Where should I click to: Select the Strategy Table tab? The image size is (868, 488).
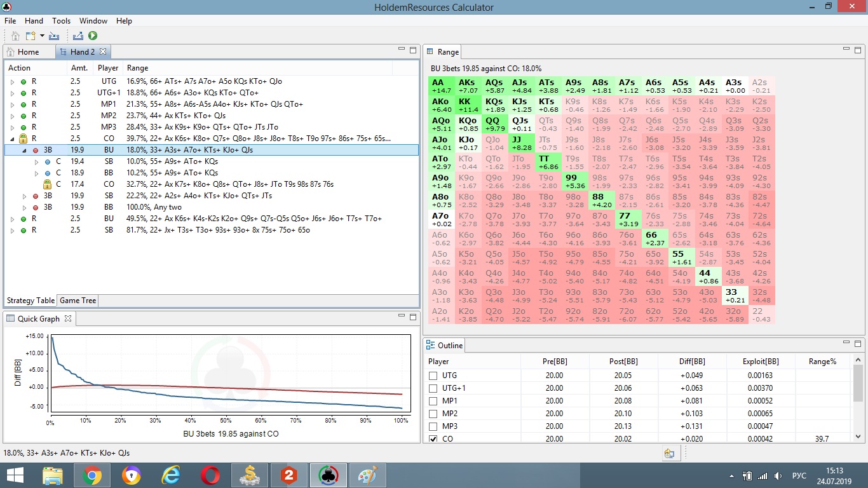31,301
